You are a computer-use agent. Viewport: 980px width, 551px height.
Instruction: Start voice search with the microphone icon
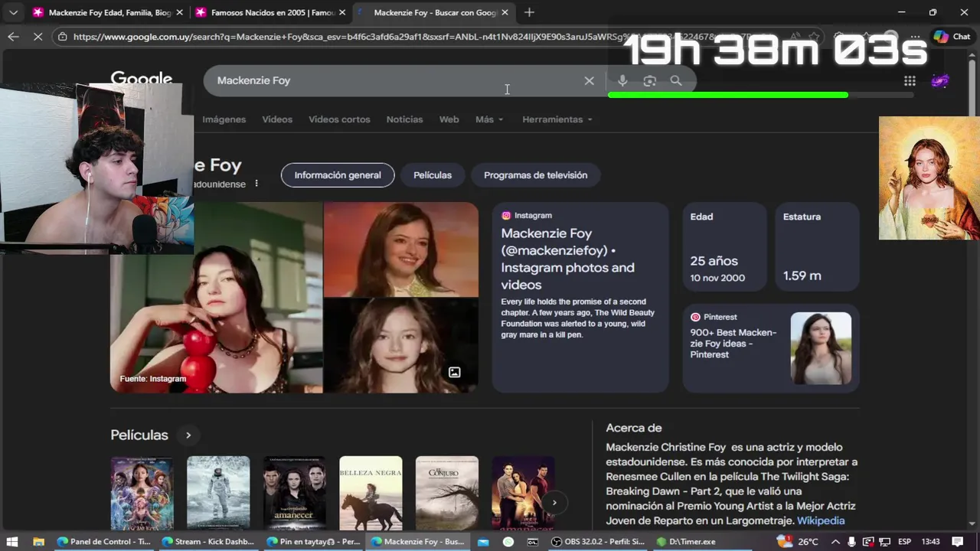622,80
